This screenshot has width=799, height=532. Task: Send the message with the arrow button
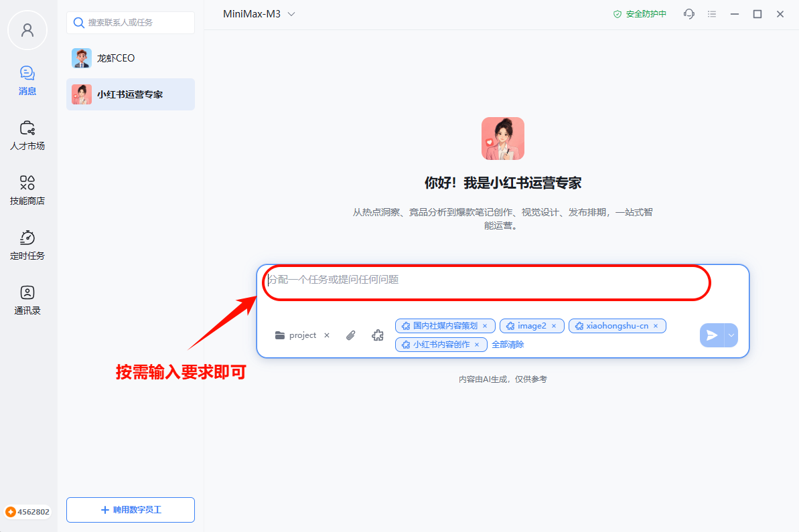pyautogui.click(x=712, y=335)
